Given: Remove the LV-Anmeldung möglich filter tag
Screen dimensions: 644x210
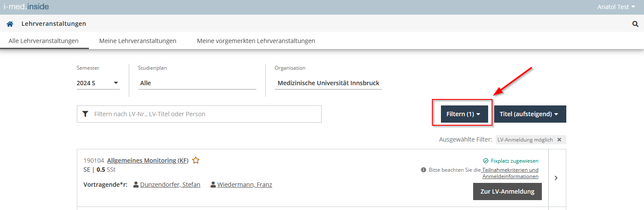Looking at the screenshot, I should point(559,140).
